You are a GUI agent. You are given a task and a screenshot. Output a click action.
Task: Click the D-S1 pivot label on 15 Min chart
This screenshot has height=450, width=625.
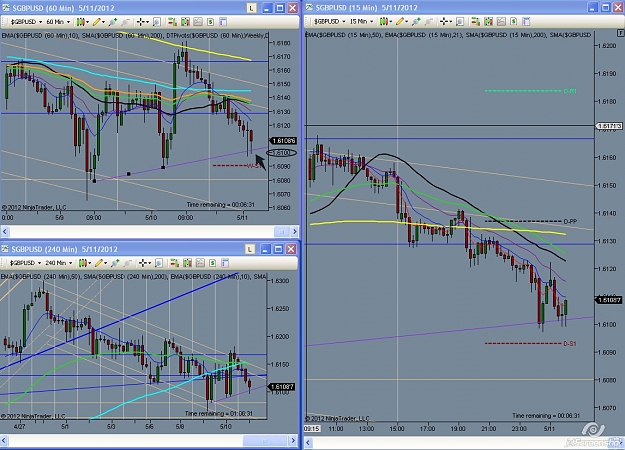pyautogui.click(x=570, y=344)
